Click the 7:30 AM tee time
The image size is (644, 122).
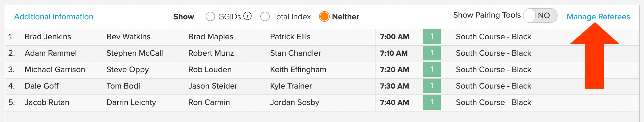[x=395, y=86]
